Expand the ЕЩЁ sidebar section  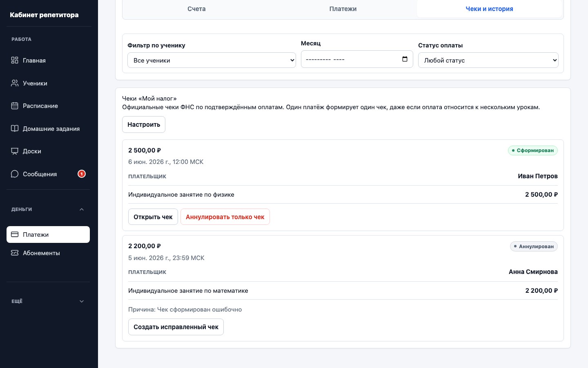(82, 301)
